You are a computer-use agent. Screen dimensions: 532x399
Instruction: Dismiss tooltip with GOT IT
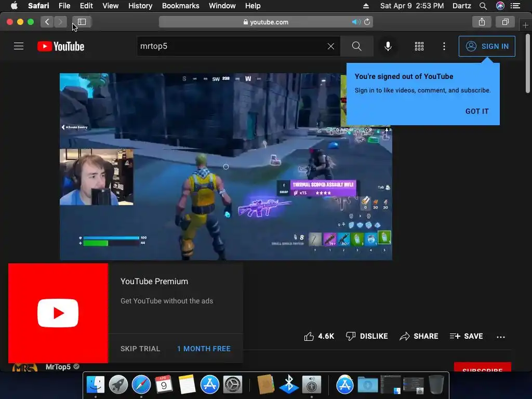[477, 111]
